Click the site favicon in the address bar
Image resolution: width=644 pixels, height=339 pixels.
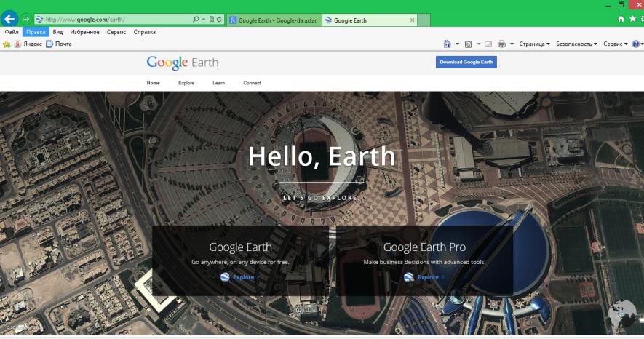pos(39,20)
